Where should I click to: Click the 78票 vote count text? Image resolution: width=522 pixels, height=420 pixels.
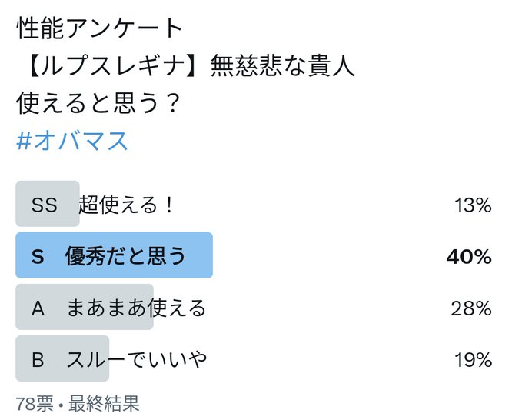(35, 403)
